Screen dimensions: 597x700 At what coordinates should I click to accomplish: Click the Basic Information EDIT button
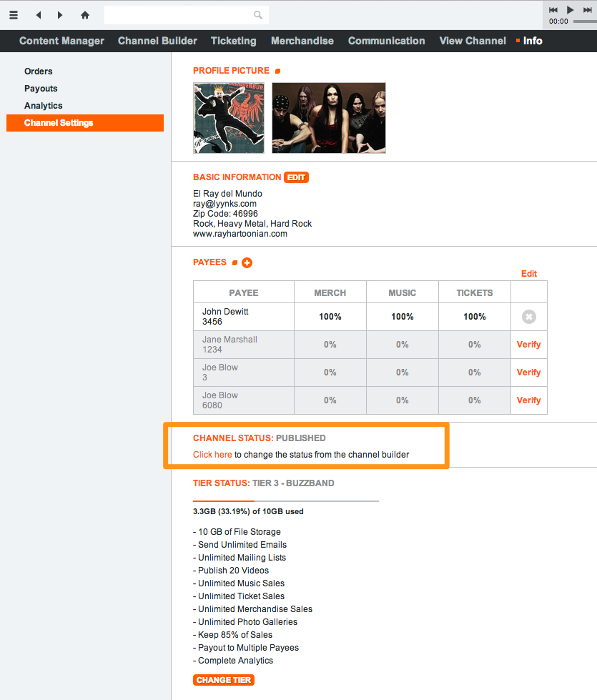[x=296, y=177]
